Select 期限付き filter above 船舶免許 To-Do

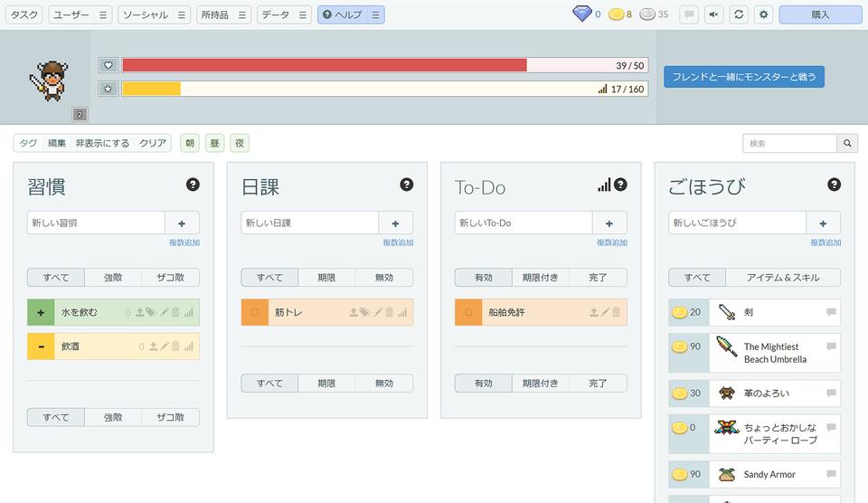(x=541, y=277)
